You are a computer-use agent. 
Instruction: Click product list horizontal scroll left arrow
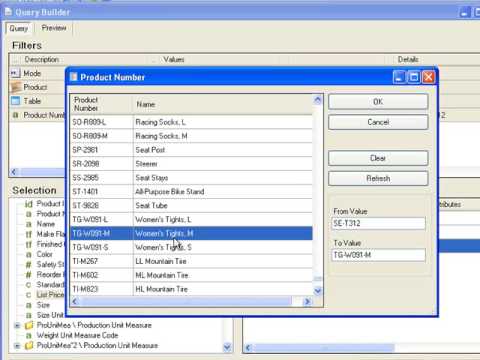[x=75, y=302]
